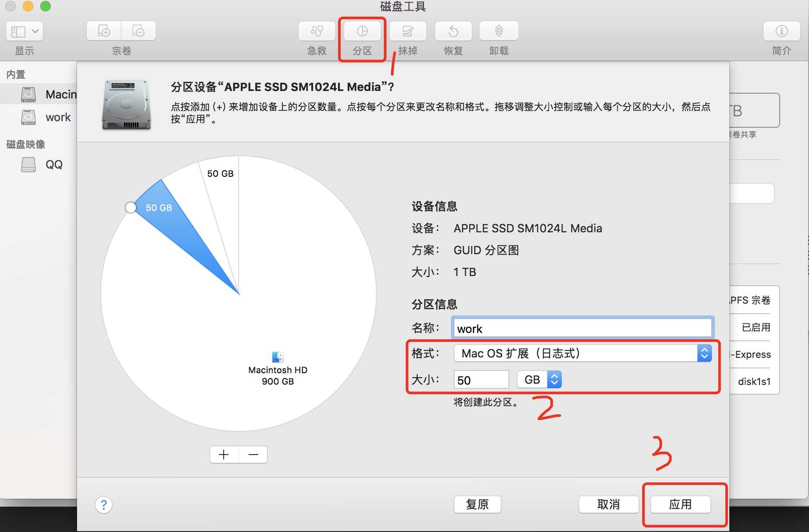Viewport: 809px width, 532px height.
Task: Select the Macintosh HD disk in sidebar
Action: (x=39, y=94)
